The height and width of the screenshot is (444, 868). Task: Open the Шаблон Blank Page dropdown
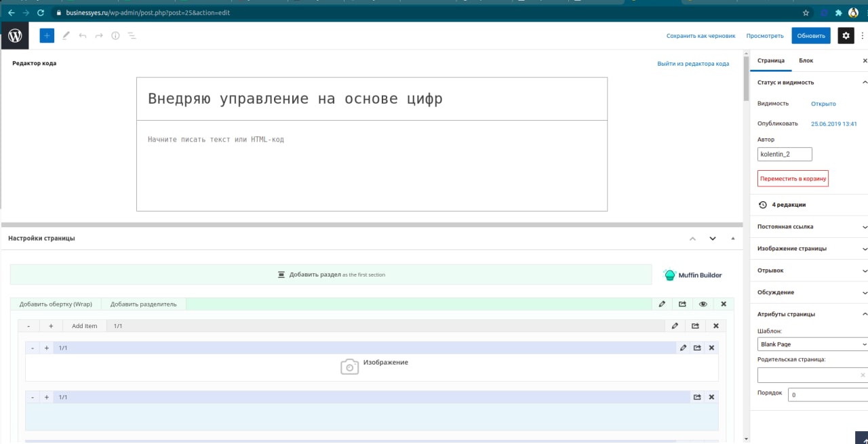point(812,344)
